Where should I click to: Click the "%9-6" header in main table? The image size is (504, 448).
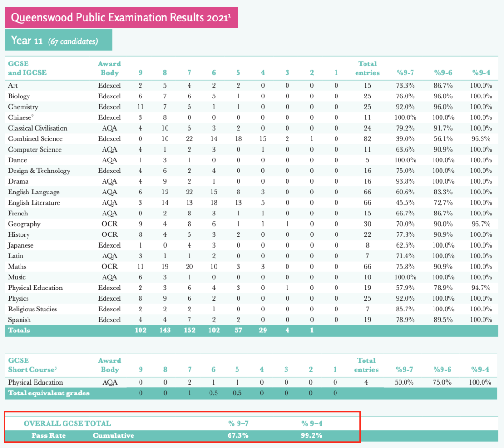click(443, 73)
